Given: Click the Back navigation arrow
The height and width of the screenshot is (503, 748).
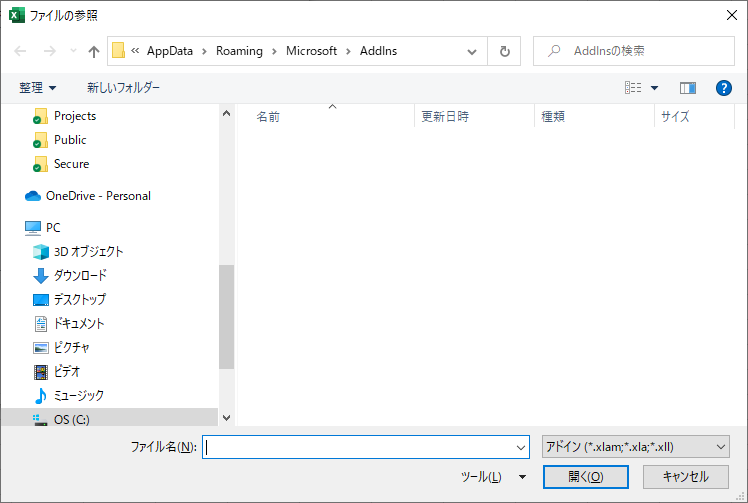Looking at the screenshot, I should coord(20,51).
